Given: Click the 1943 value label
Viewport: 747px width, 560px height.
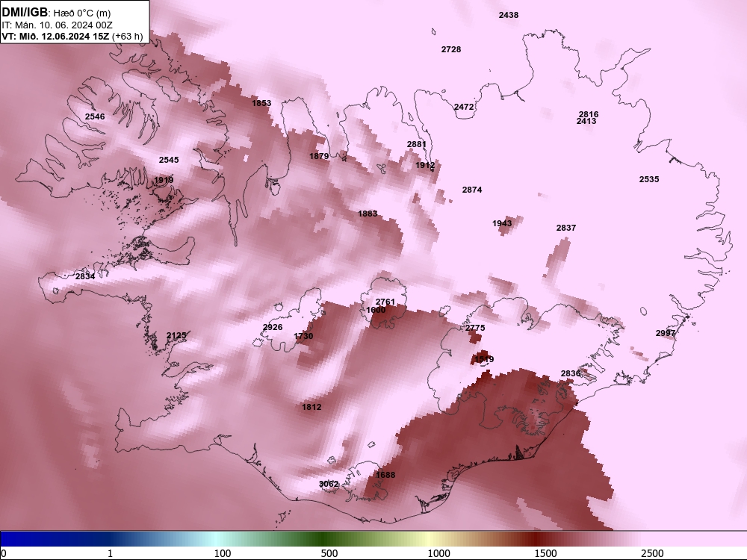Looking at the screenshot, I should [502, 223].
